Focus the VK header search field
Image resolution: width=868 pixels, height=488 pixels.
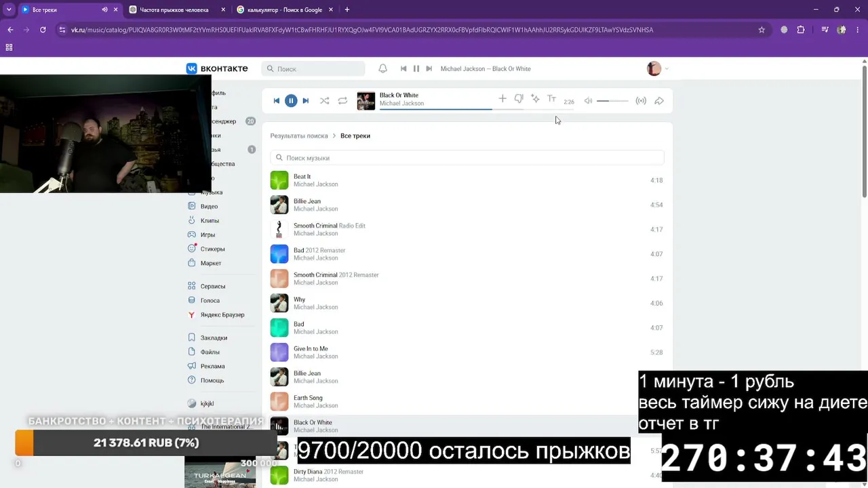point(313,68)
